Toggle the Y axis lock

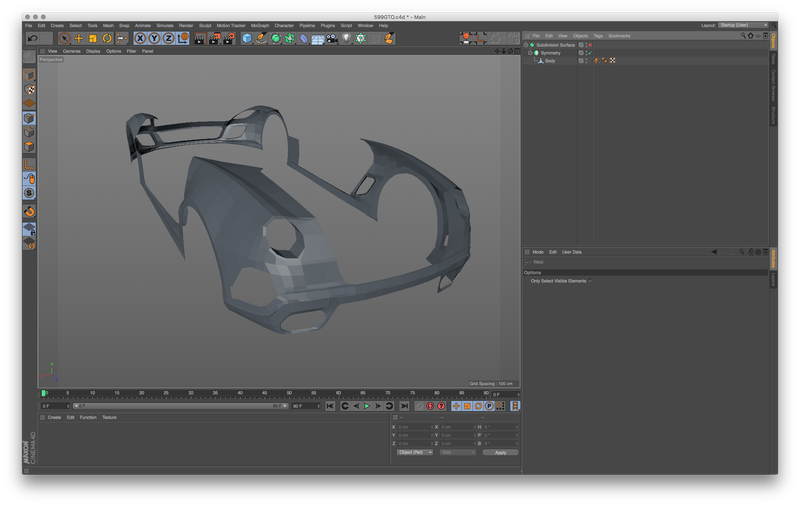[x=154, y=38]
